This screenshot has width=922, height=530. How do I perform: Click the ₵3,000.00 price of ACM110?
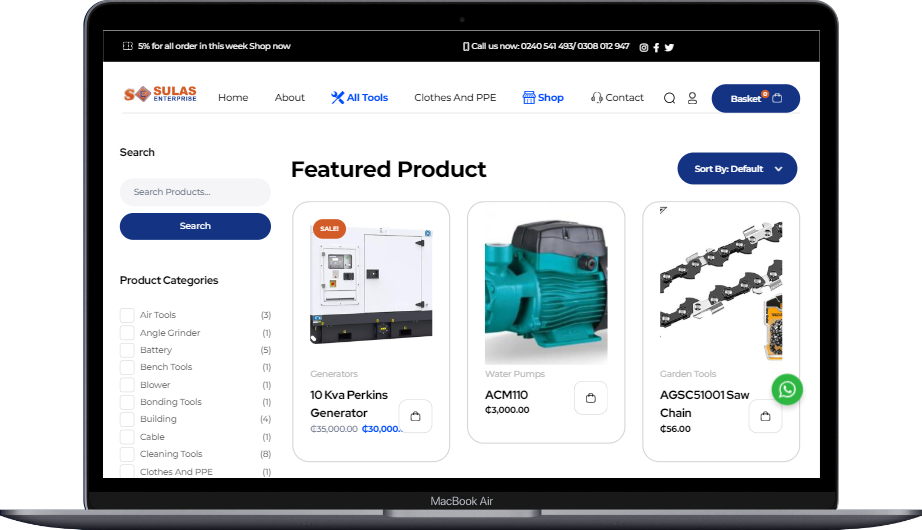[x=507, y=410]
